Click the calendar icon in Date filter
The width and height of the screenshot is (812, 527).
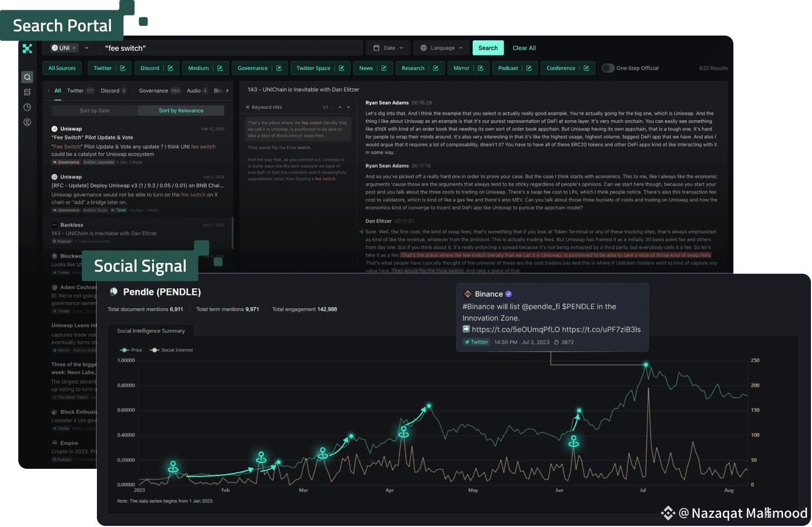click(376, 48)
